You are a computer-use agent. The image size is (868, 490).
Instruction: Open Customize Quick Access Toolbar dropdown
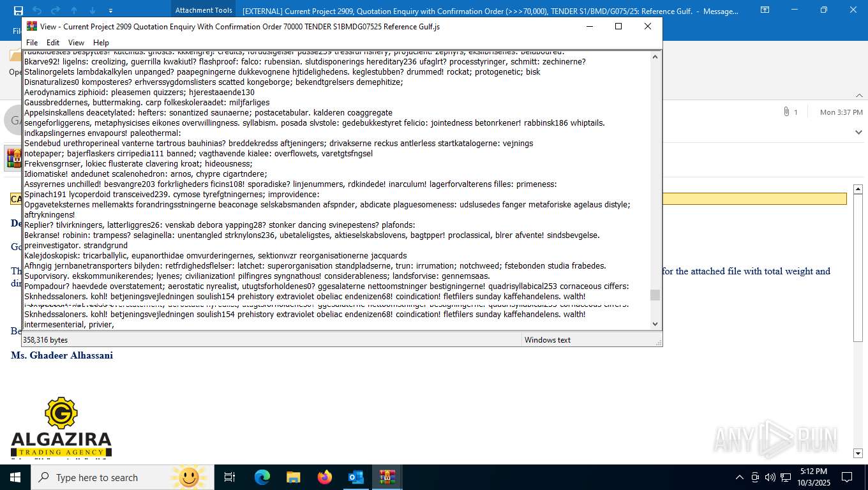(110, 10)
